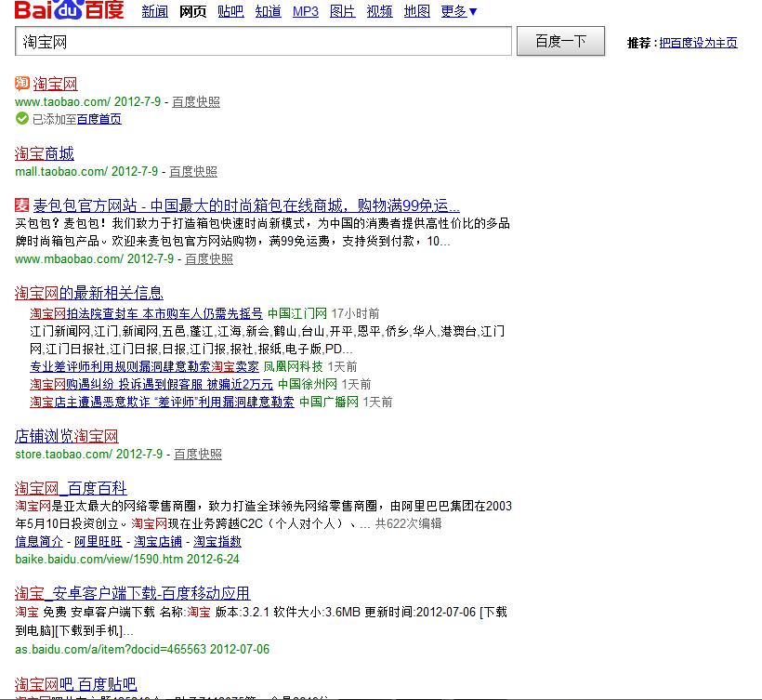762x700 pixels.
Task: Go to the 图片 tab
Action: point(342,12)
